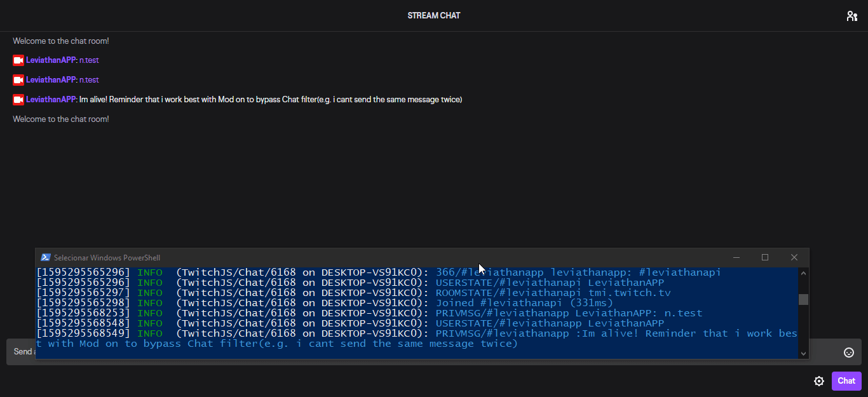Click the Send a message input field
The image size is (868, 397).
click(x=24, y=351)
